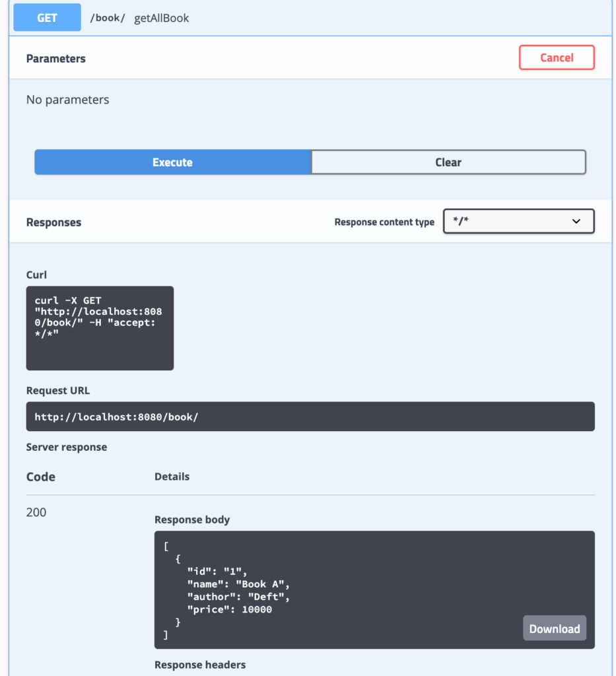Click the Request URL field showing localhost:8080/book/
616x676 pixels.
(310, 416)
